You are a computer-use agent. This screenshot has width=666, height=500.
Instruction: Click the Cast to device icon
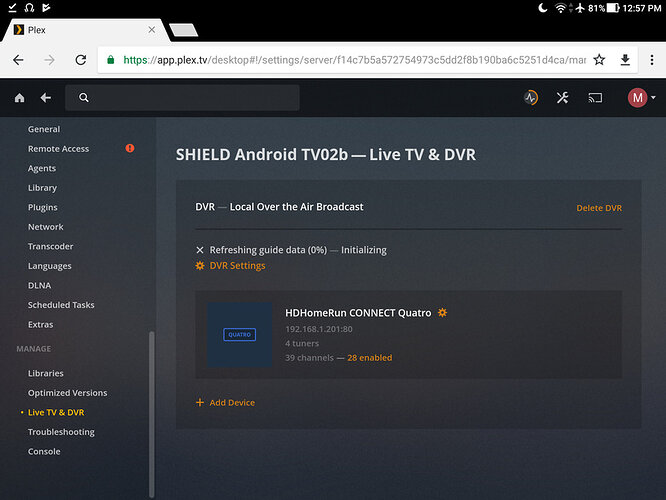(x=595, y=98)
